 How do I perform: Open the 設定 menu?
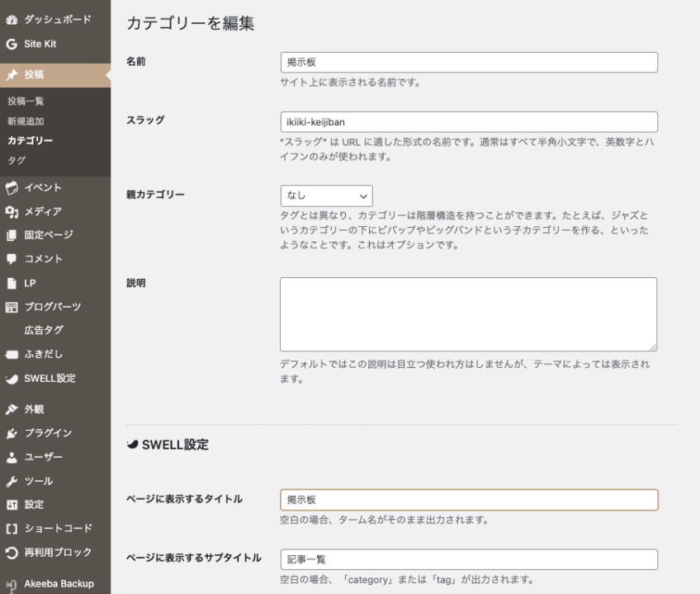click(x=55, y=505)
